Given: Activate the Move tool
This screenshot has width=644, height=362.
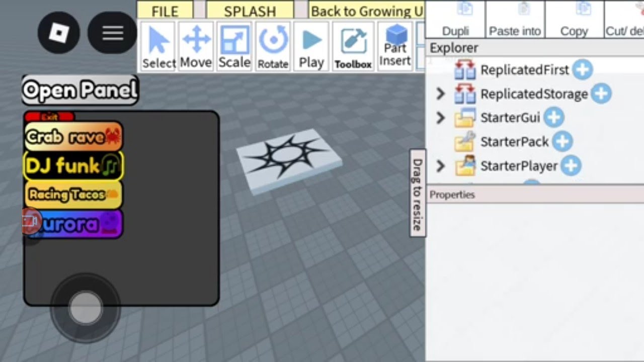Looking at the screenshot, I should coord(196,47).
